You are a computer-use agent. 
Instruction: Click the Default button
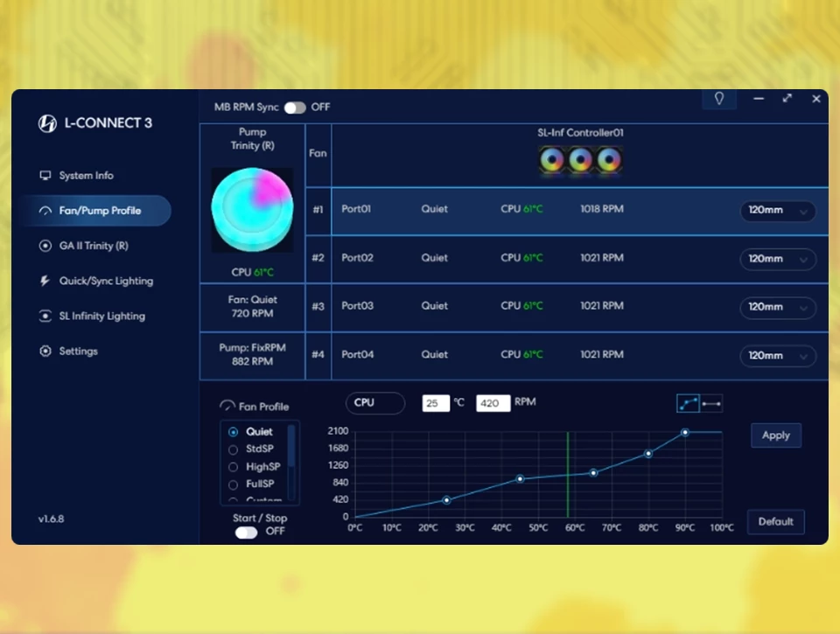pyautogui.click(x=775, y=522)
